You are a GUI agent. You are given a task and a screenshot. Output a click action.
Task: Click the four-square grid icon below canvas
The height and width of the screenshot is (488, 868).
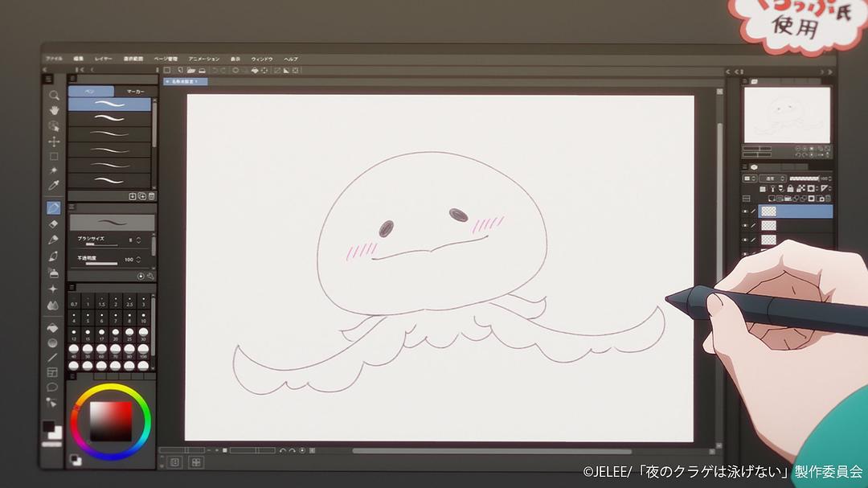click(x=196, y=462)
